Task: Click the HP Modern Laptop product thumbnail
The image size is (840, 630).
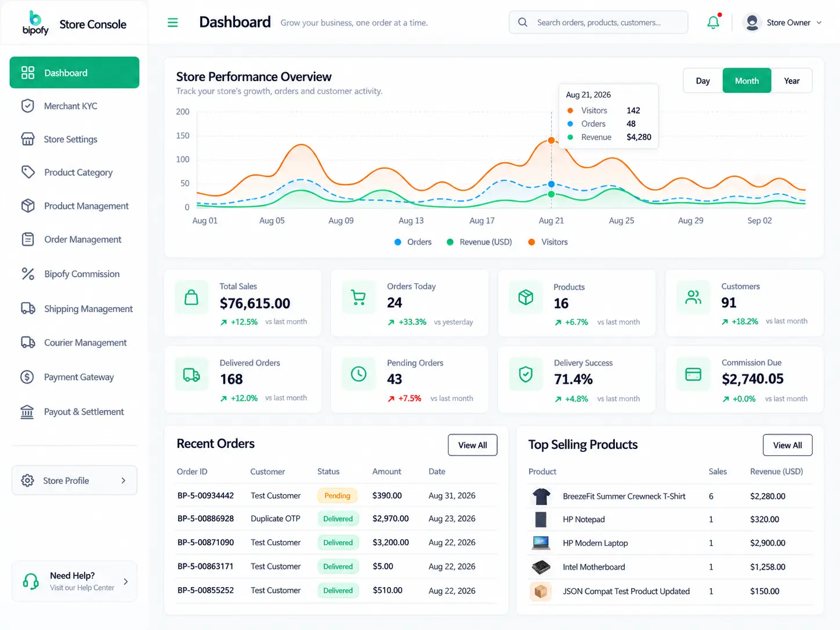Action: (x=541, y=543)
